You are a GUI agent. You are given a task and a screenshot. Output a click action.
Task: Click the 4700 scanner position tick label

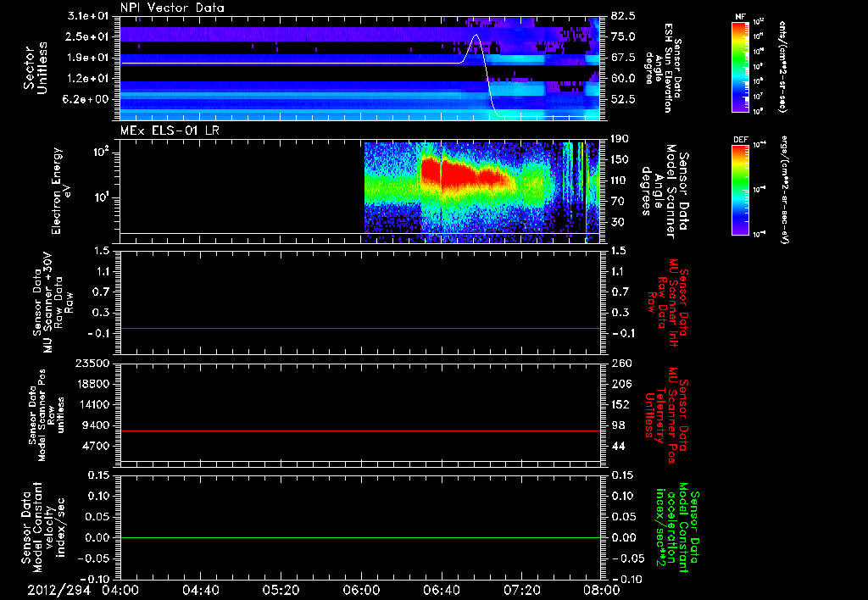tap(95, 446)
